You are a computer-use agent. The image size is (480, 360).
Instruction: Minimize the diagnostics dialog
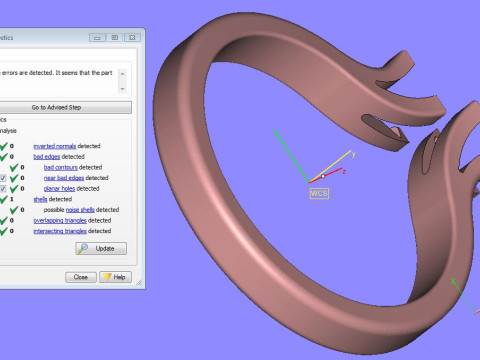click(97, 37)
